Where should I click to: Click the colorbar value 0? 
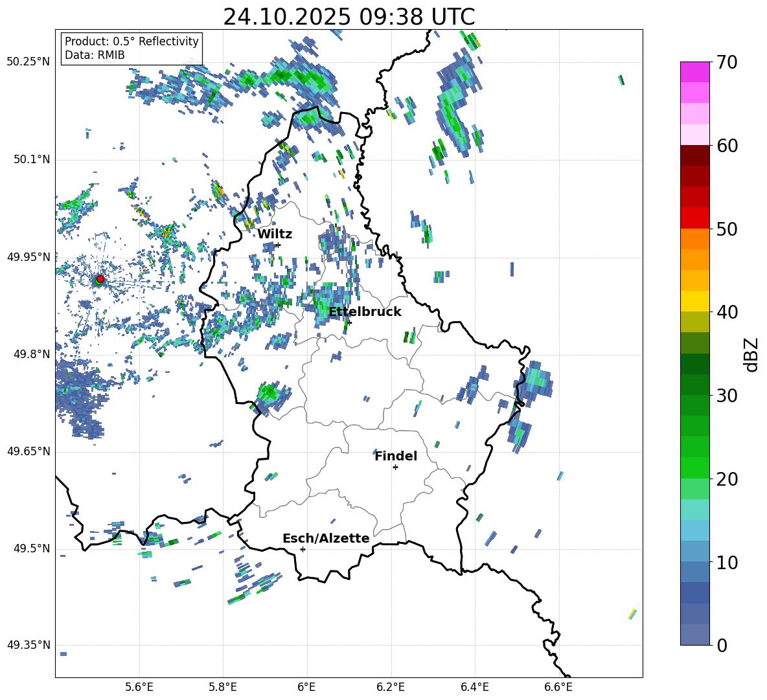click(722, 645)
